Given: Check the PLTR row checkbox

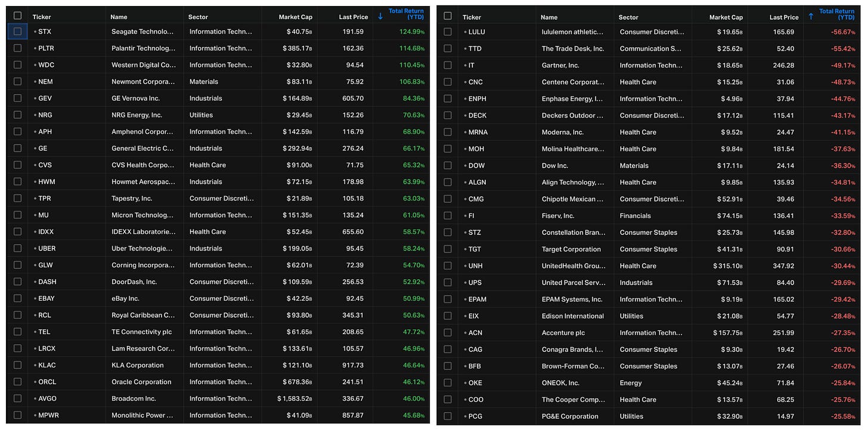Looking at the screenshot, I should (x=17, y=48).
